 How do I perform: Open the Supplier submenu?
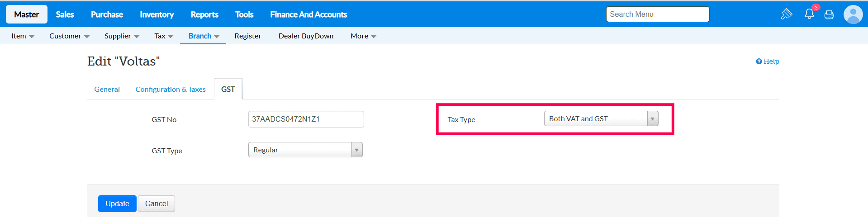pyautogui.click(x=122, y=36)
